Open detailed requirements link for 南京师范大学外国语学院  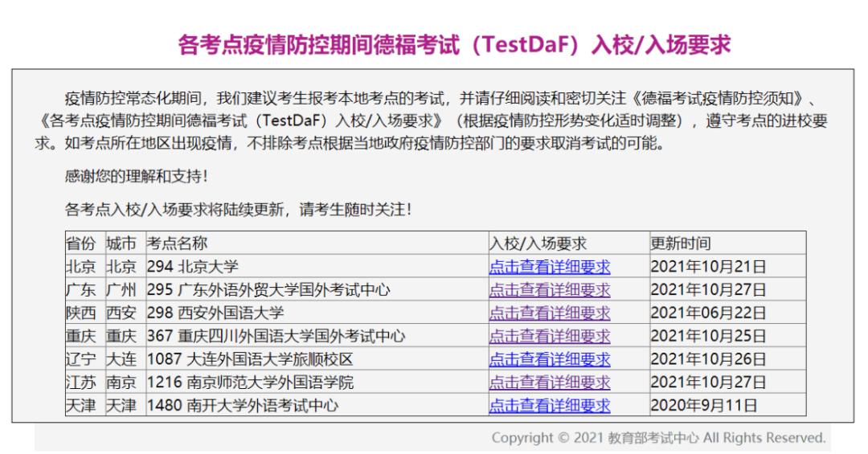pos(549,382)
